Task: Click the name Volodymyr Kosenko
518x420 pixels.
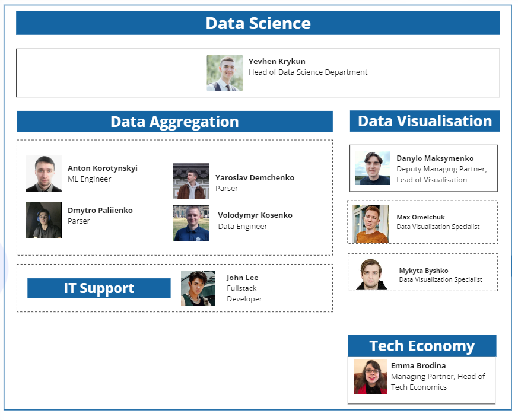Action: [255, 215]
